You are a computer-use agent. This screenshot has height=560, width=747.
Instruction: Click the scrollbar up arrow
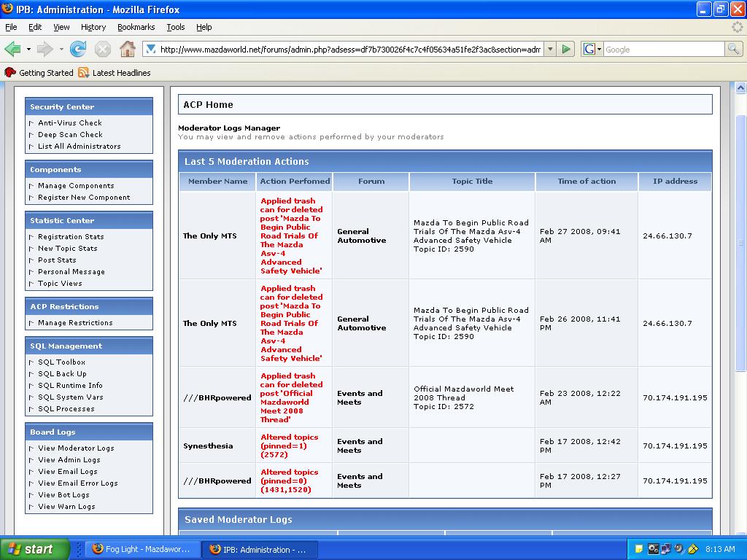tap(740, 87)
